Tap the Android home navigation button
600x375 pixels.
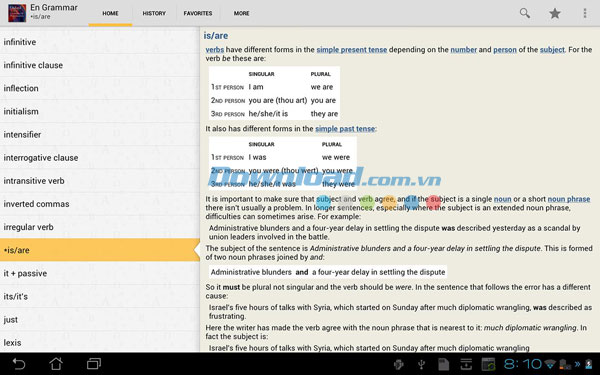pyautogui.click(x=56, y=364)
